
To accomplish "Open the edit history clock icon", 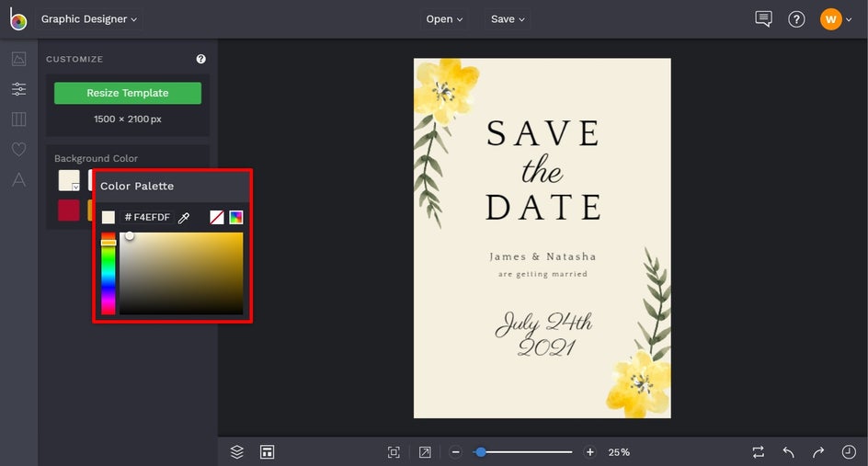I will (x=849, y=452).
